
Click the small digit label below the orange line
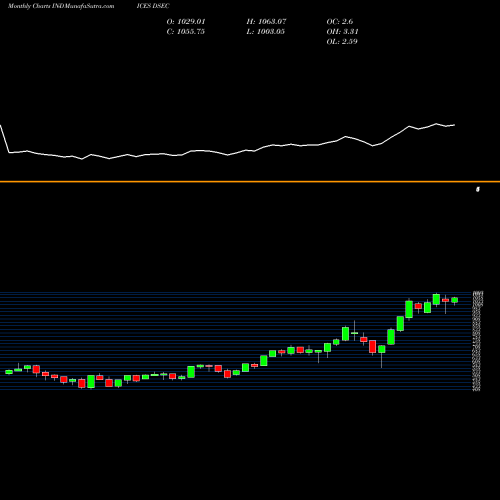pos(478,189)
